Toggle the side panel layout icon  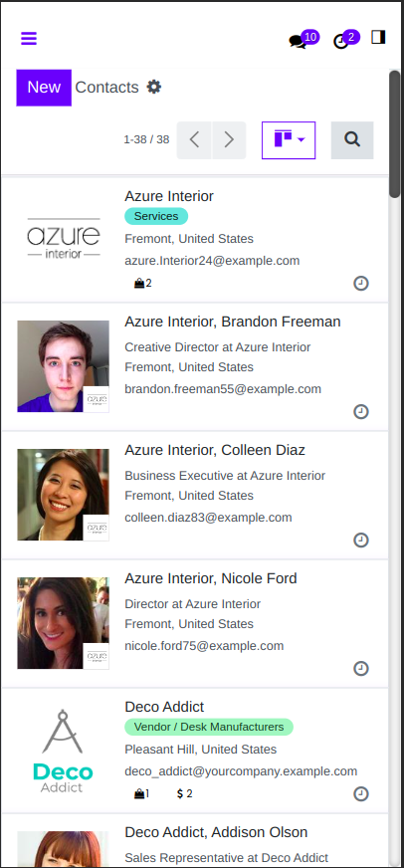click(378, 37)
